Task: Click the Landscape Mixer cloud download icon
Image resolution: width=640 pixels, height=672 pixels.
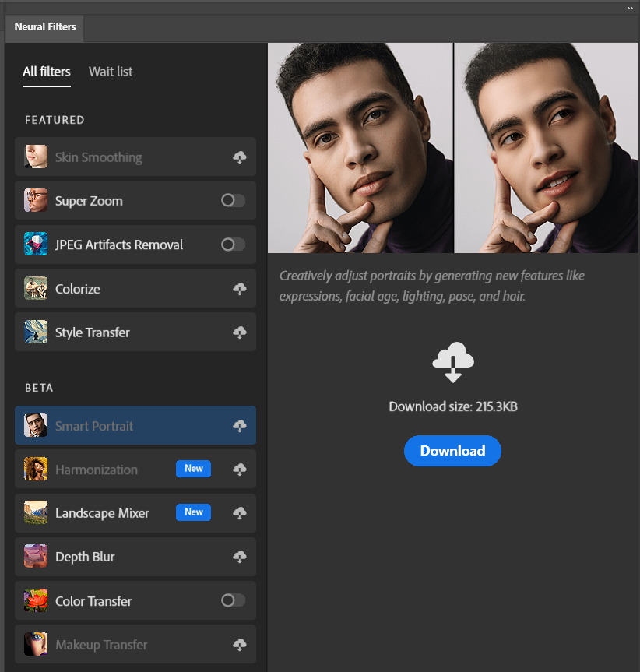Action: click(240, 513)
